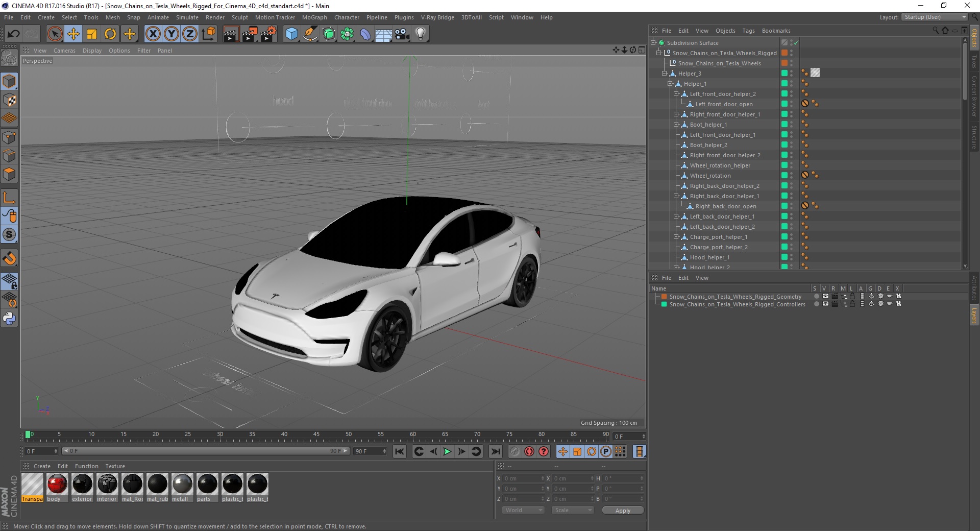Select the Rotate tool
The image size is (980, 531).
(110, 34)
